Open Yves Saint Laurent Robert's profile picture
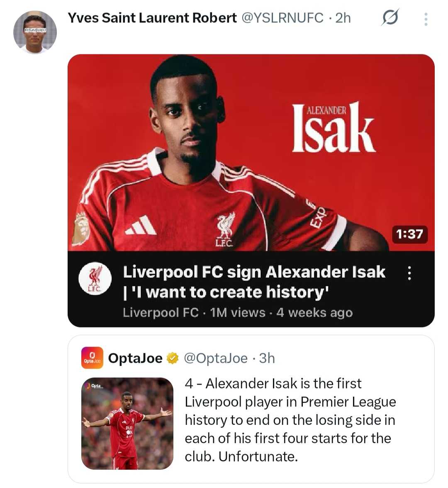Image resolution: width=448 pixels, height=488 pixels. (35, 32)
